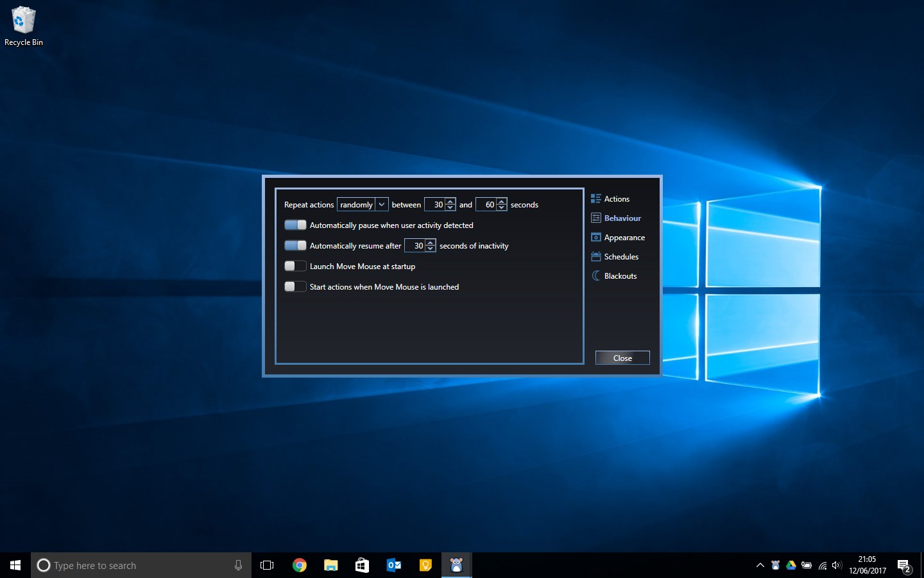Open the Appearance settings

click(618, 237)
